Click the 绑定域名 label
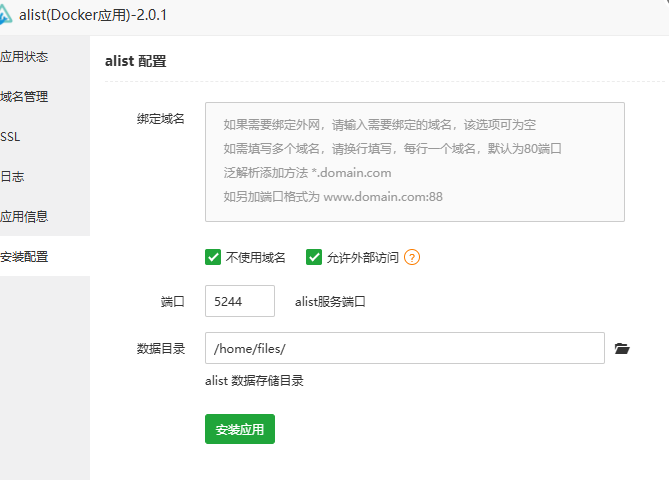Screen dimensions: 669x480 pyautogui.click(x=160, y=119)
